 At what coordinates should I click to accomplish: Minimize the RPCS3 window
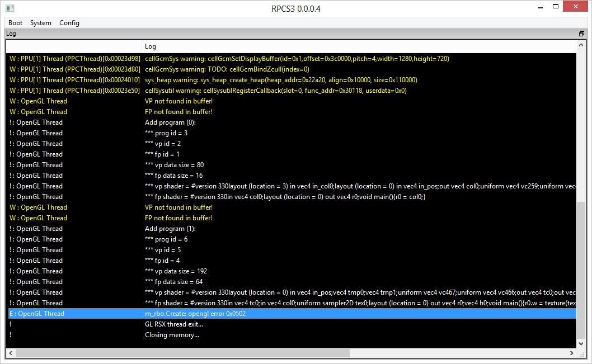541,7
